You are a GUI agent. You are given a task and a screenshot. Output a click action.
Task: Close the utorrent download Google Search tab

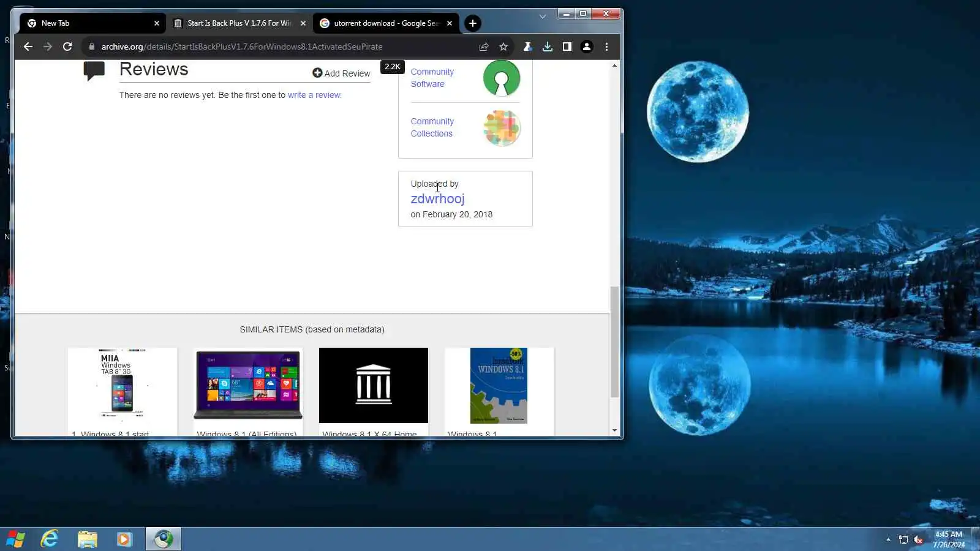[x=450, y=23]
